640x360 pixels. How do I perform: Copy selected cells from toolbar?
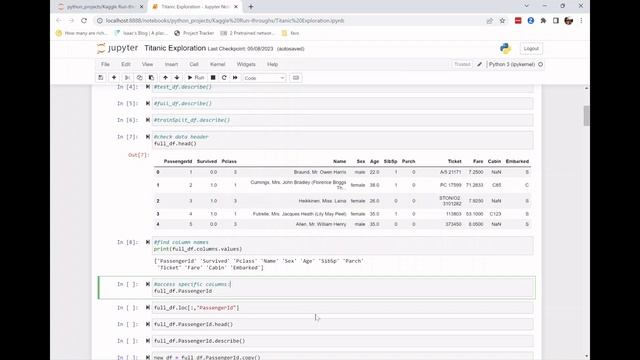[x=139, y=78]
